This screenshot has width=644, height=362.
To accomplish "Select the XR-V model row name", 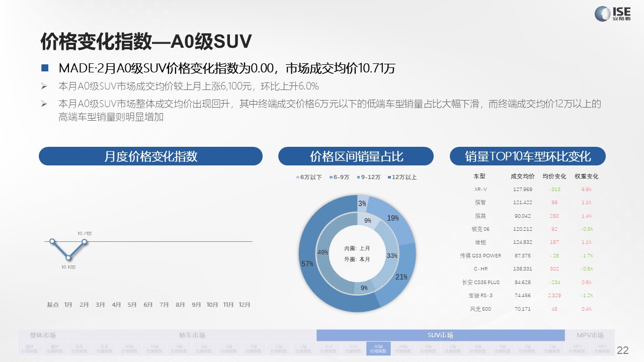I will (x=480, y=190).
